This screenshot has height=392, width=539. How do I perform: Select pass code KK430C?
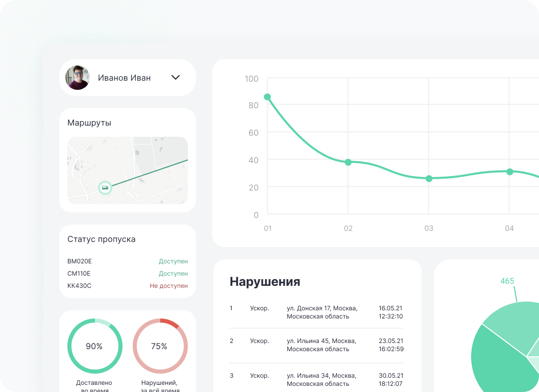point(80,286)
